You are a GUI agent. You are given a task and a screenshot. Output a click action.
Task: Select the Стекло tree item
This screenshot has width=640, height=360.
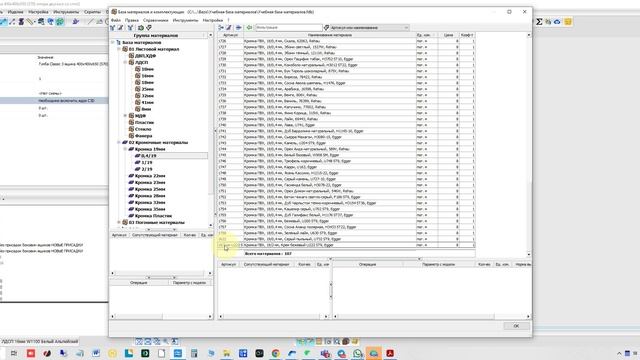[143, 129]
